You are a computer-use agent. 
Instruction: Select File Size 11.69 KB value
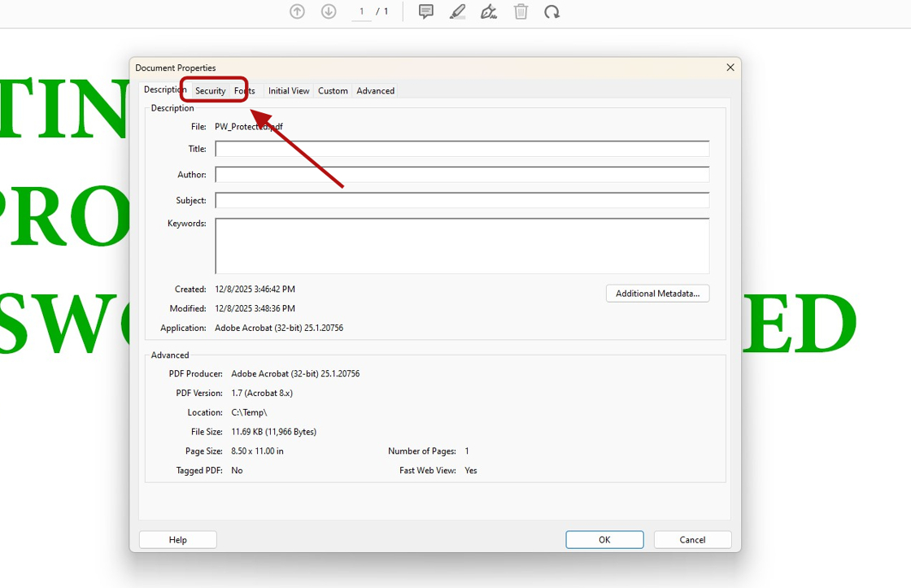[x=273, y=432]
